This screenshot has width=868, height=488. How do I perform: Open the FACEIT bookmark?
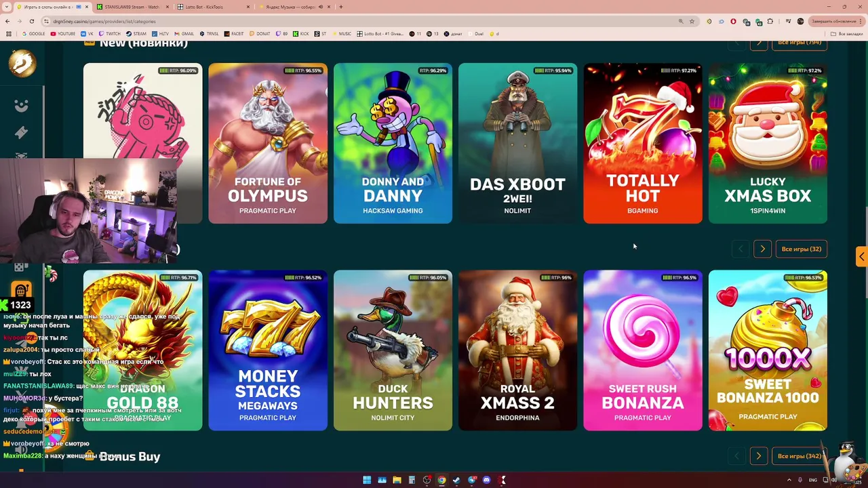[x=234, y=34]
